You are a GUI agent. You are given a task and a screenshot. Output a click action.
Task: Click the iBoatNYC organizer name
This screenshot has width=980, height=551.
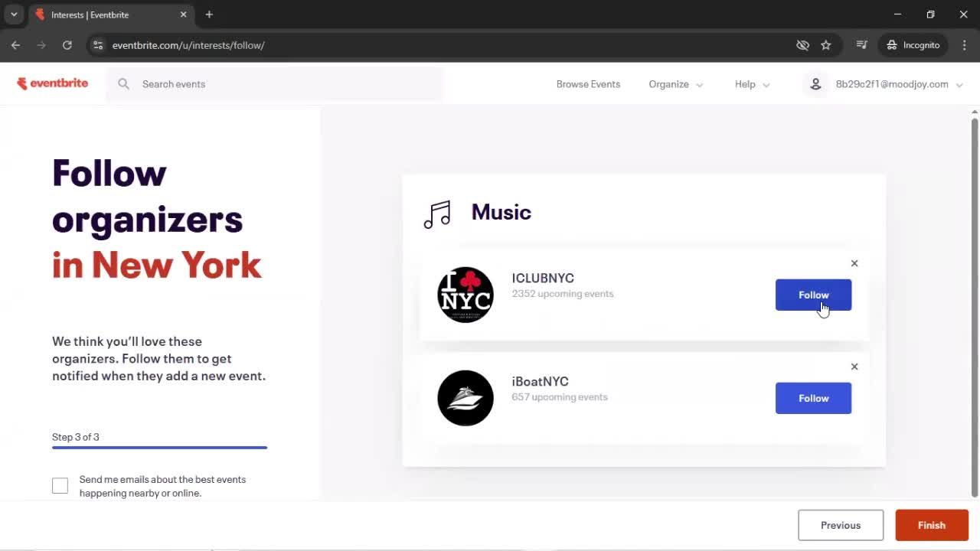(x=541, y=381)
